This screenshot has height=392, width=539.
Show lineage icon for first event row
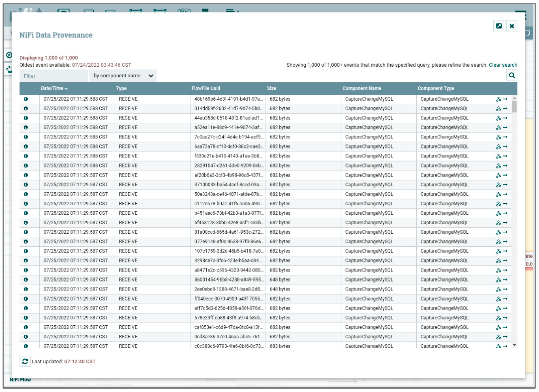pos(498,99)
